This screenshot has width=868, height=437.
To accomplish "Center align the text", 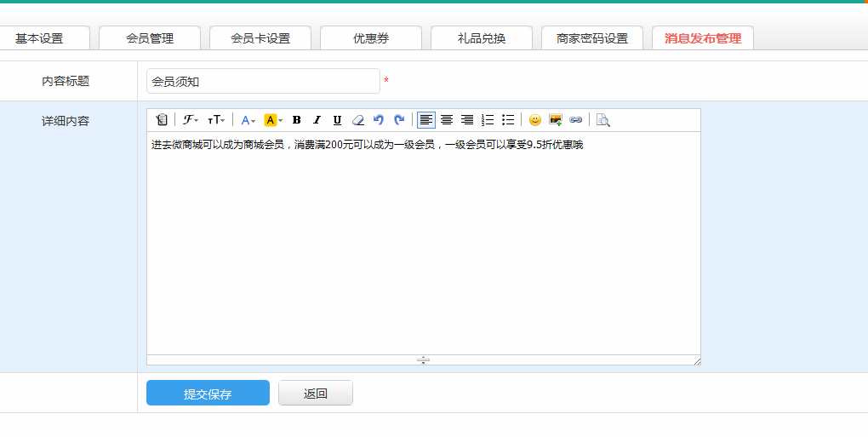I will [x=447, y=120].
